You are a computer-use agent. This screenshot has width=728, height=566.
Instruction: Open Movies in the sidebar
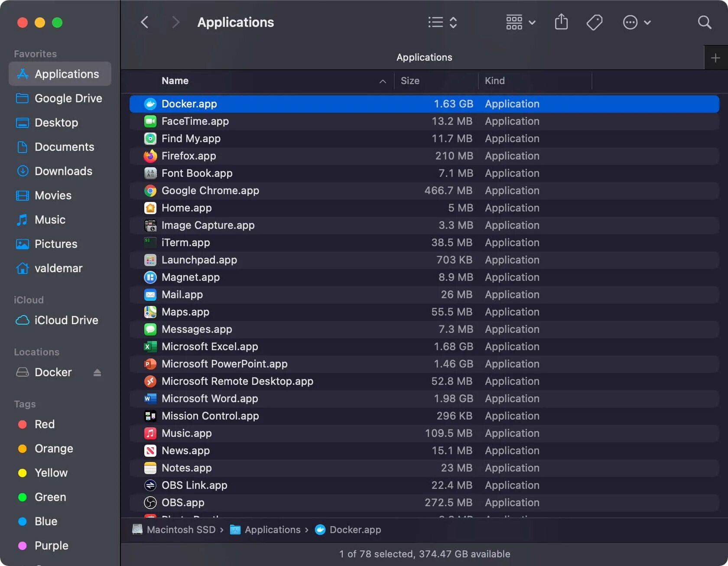(60, 195)
